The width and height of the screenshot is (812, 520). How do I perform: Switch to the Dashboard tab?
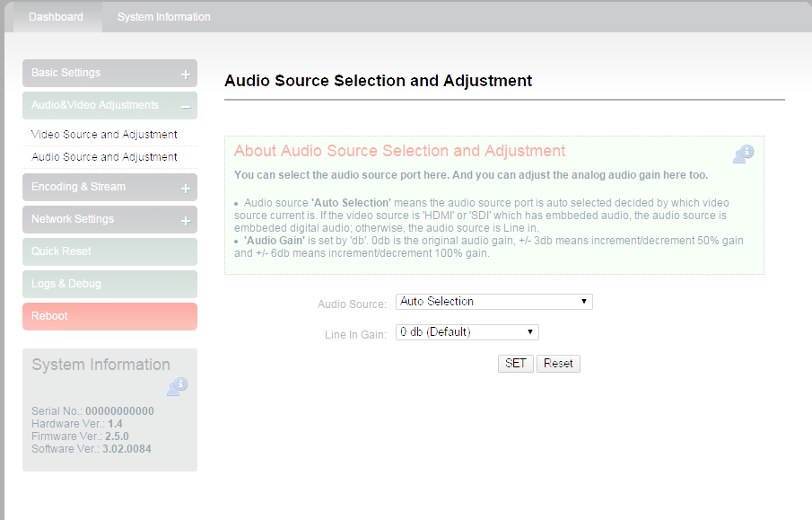[56, 17]
